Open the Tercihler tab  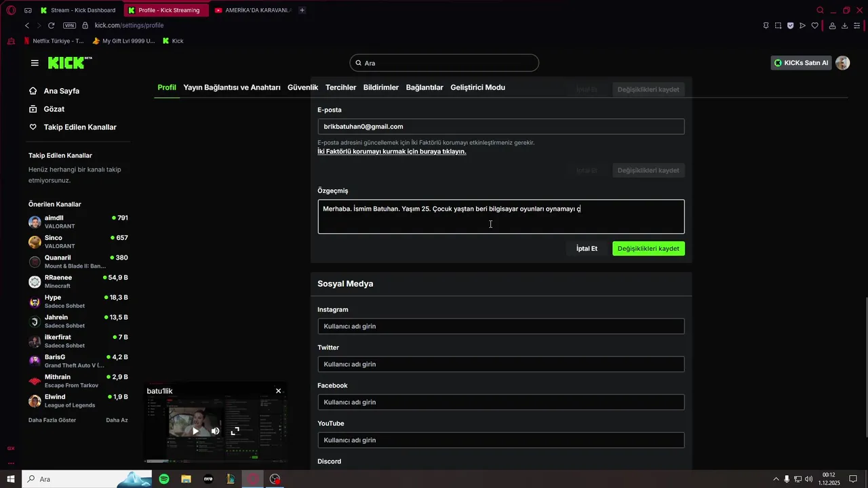[340, 87]
